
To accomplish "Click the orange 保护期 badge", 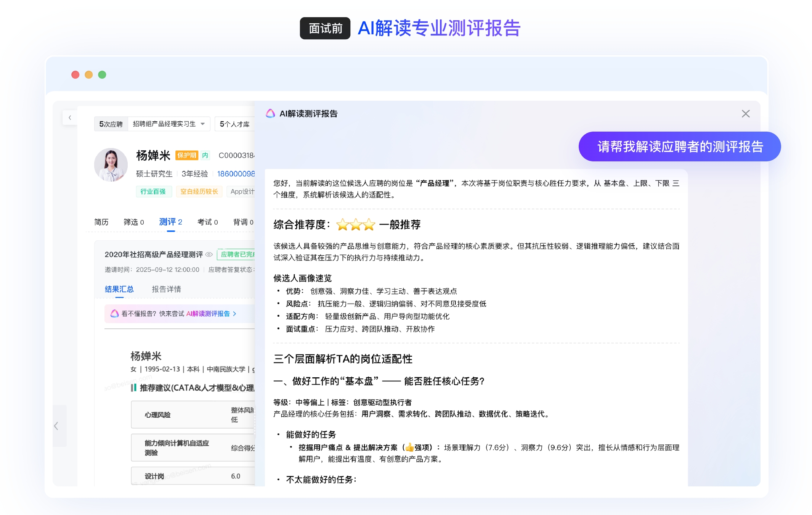I will [186, 155].
